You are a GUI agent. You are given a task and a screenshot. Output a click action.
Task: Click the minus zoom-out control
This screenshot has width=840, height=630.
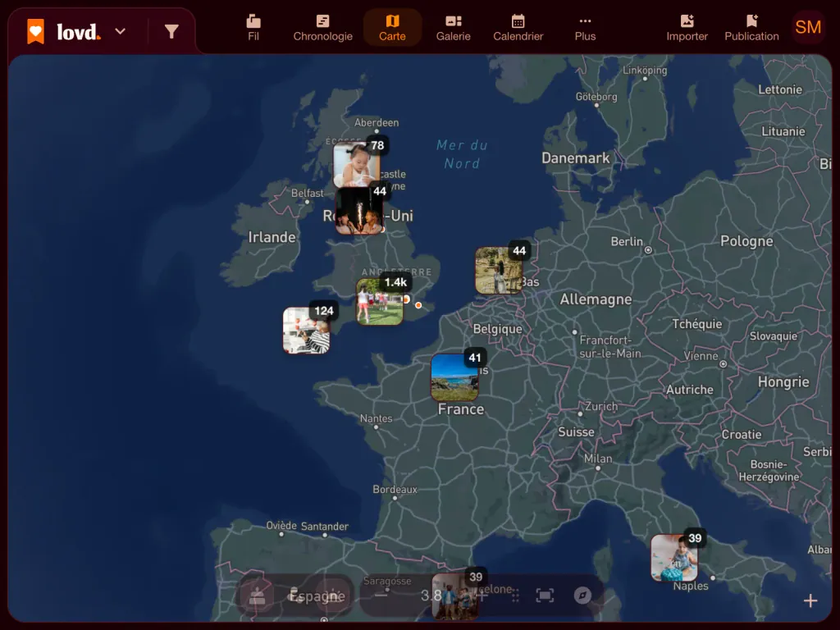[x=381, y=596]
